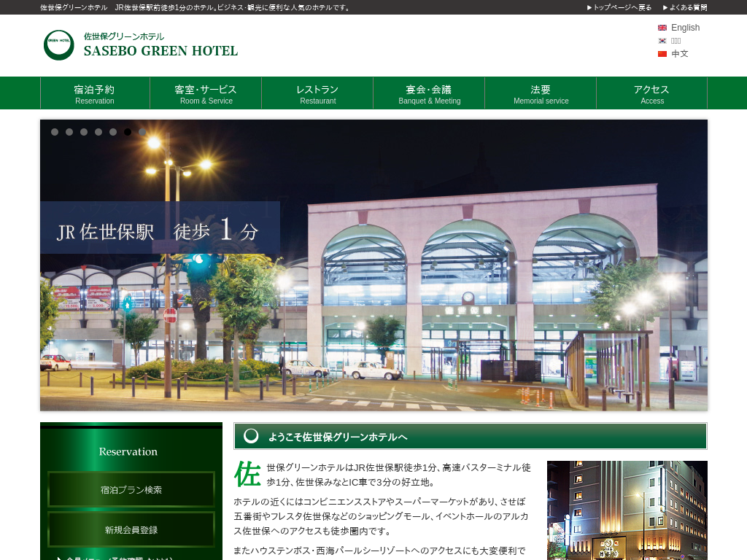Select the second slideshow dot
Viewport: 747px width, 560px height.
pyautogui.click(x=69, y=132)
